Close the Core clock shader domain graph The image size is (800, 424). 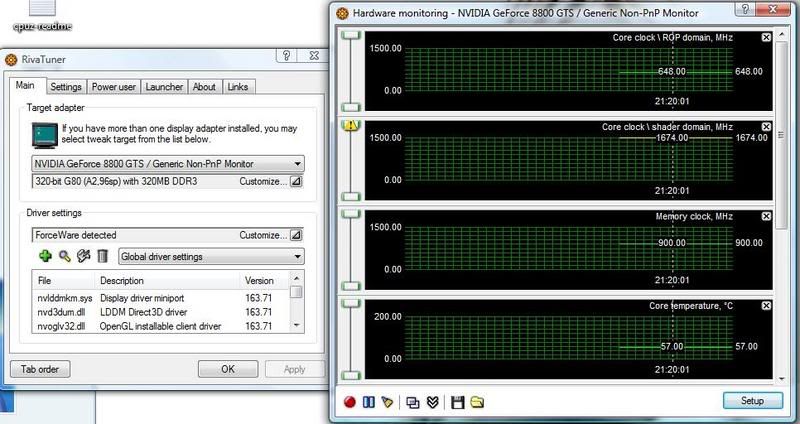coord(766,127)
